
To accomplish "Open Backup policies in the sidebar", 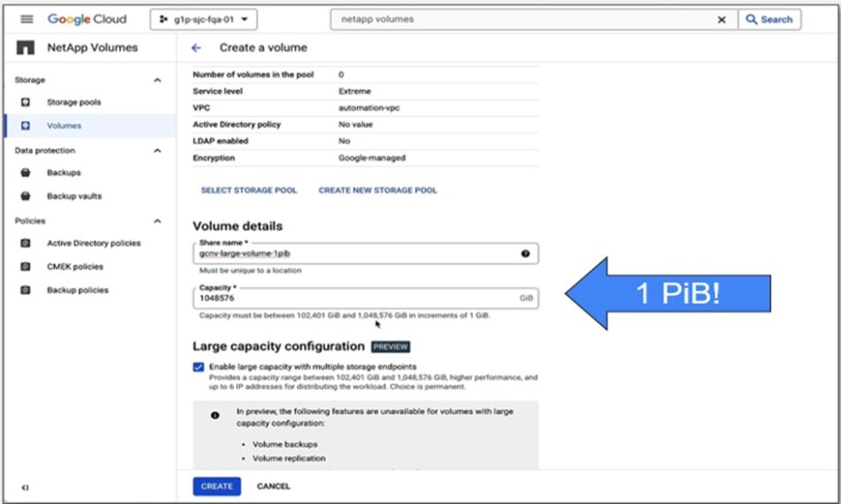I will click(77, 291).
